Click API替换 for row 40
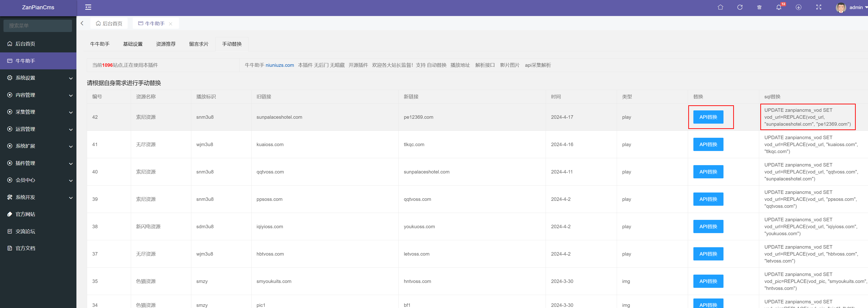This screenshot has height=308, width=868. [708, 172]
